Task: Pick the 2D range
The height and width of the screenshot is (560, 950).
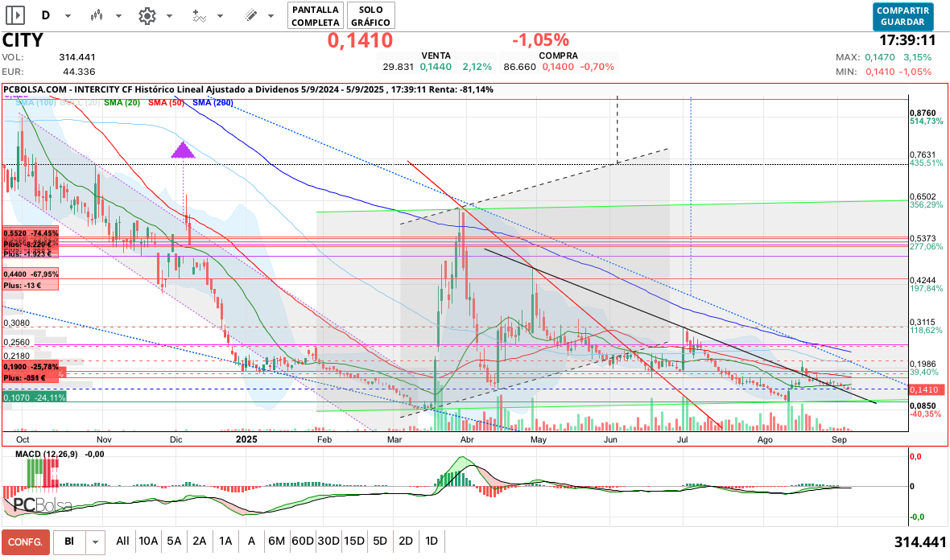Action: [406, 541]
